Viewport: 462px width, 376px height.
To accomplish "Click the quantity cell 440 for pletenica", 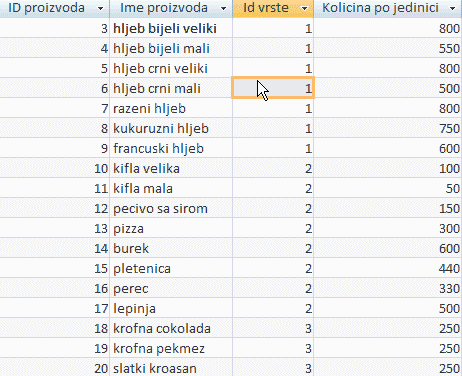I will [x=388, y=268].
